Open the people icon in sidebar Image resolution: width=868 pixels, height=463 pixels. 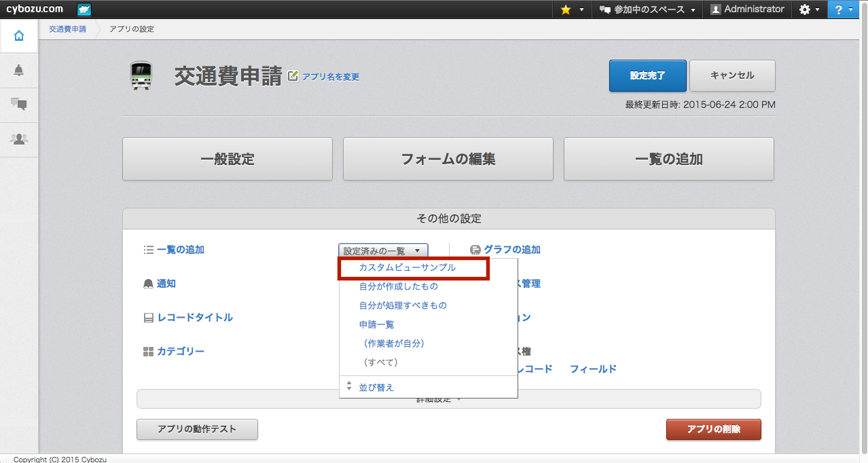(19, 139)
